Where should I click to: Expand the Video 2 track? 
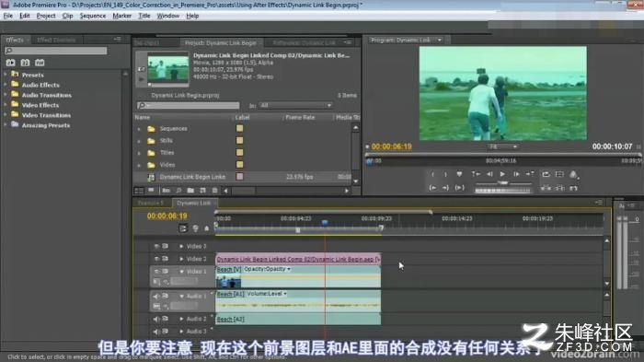[x=181, y=259]
